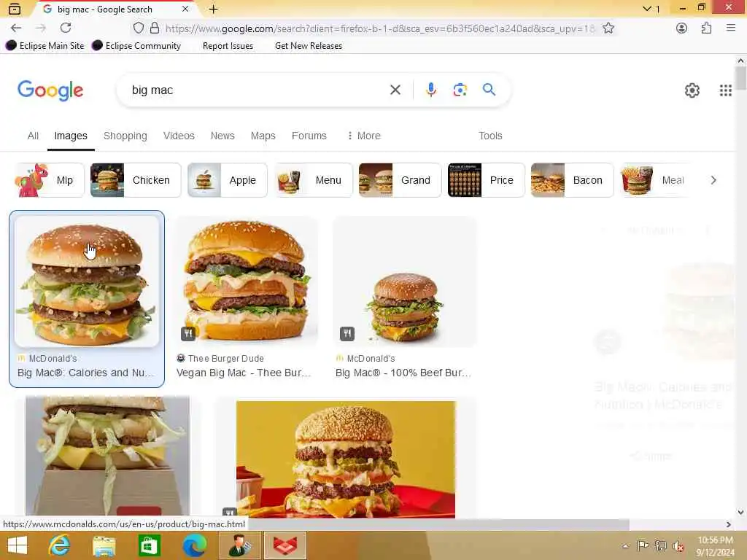Show more filter chips with right arrow
The image size is (747, 560).
click(713, 180)
